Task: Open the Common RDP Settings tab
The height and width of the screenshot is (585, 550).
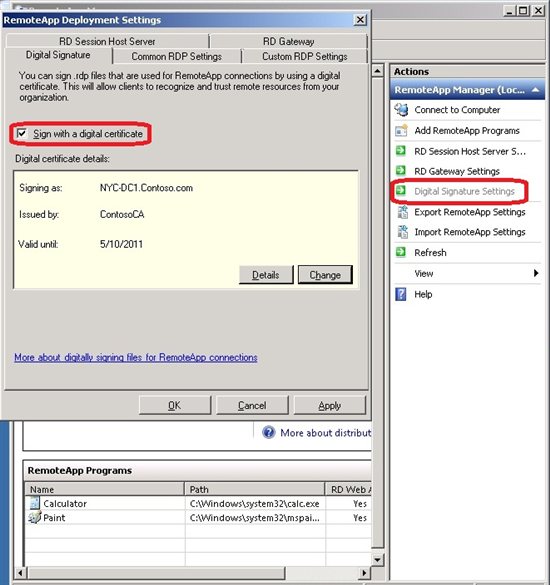Action: [x=177, y=56]
